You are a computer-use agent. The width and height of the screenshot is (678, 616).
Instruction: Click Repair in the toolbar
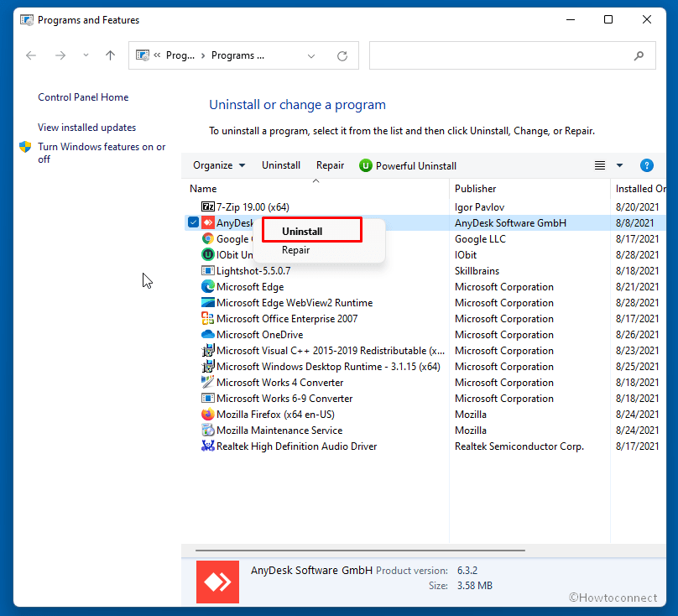[x=330, y=165]
